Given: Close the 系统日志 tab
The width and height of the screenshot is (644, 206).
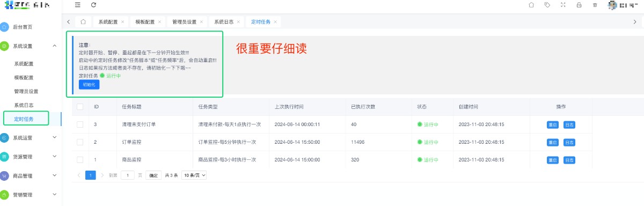Looking at the screenshot, I should (239, 22).
